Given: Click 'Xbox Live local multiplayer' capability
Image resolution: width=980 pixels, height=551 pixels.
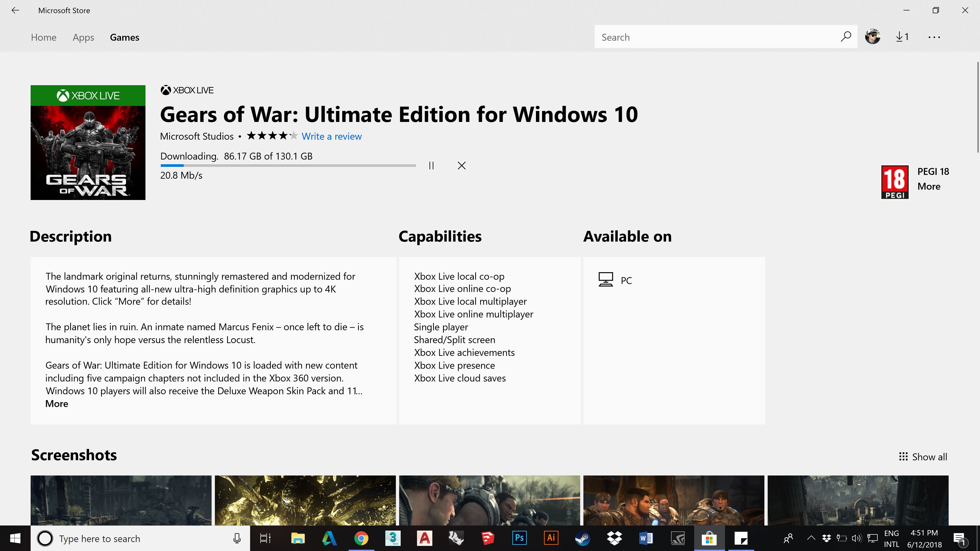Looking at the screenshot, I should coord(470,301).
